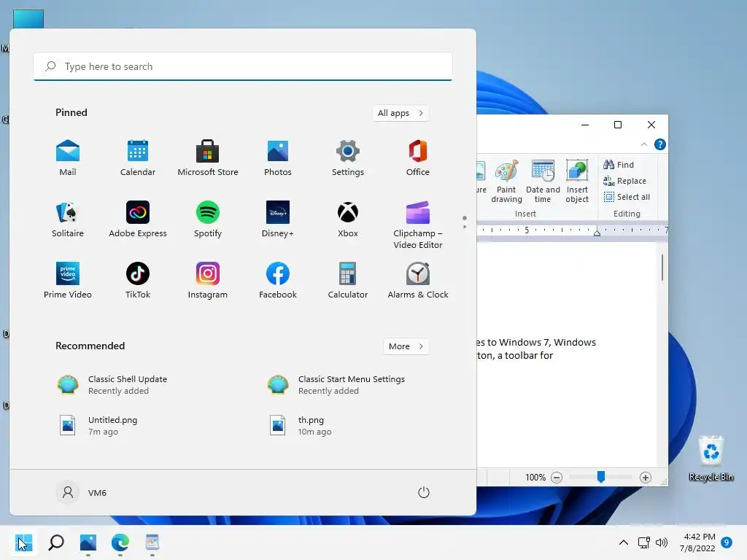Viewport: 747px width, 560px height.
Task: Open the Photos pinned app
Action: (278, 157)
